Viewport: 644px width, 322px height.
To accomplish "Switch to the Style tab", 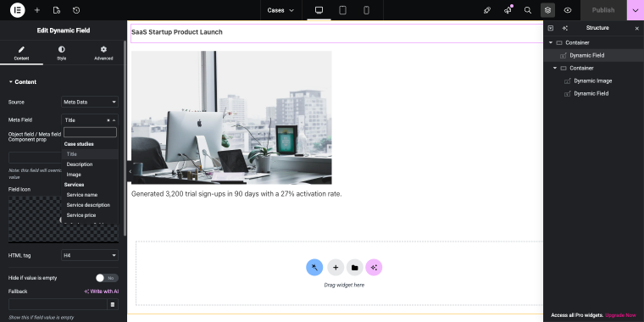I will click(x=62, y=53).
